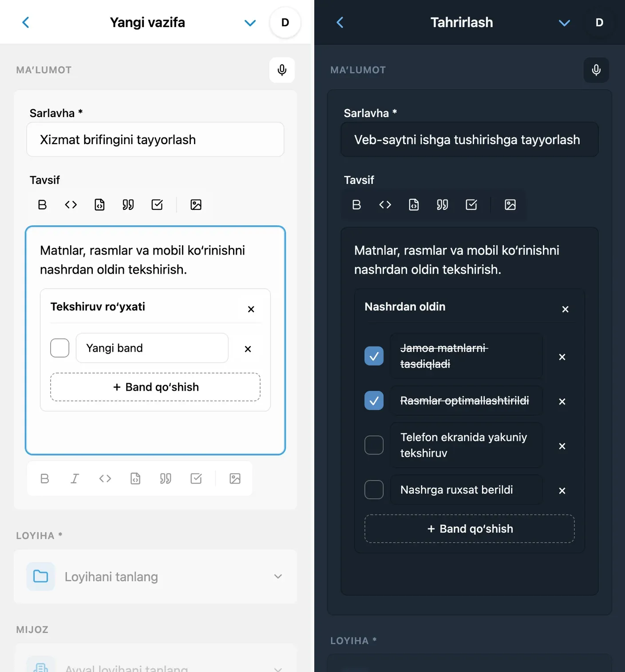Insert code block from bottom light editor toolbar

135,479
